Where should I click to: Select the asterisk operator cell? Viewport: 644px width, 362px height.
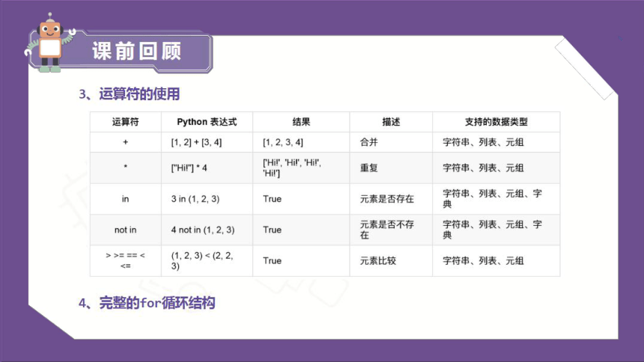click(x=125, y=168)
